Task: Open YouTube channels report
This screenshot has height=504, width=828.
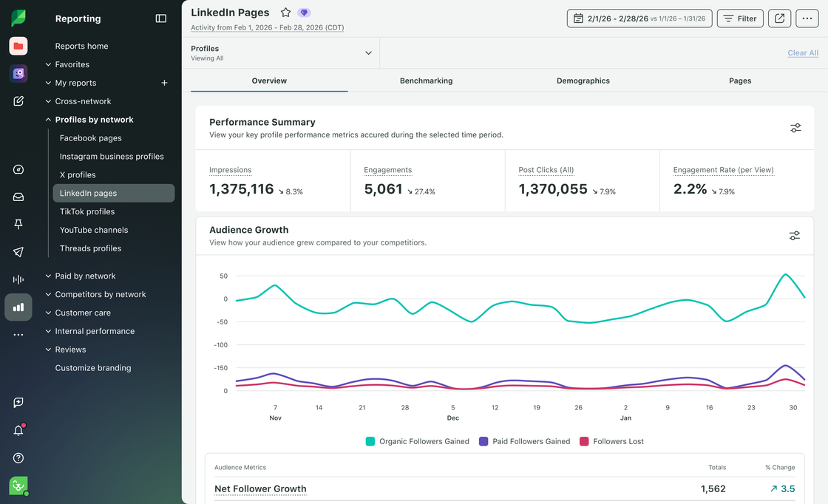Action: point(94,230)
